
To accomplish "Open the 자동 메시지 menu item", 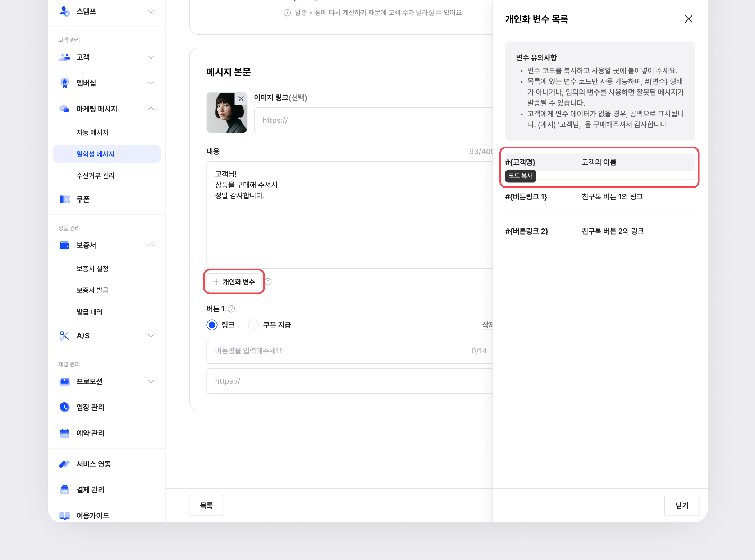I will (92, 133).
